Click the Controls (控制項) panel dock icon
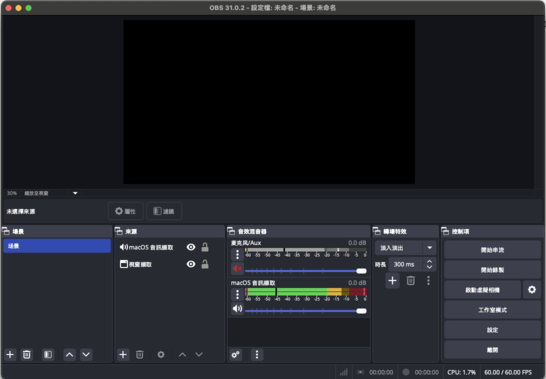546x379 pixels. click(445, 231)
